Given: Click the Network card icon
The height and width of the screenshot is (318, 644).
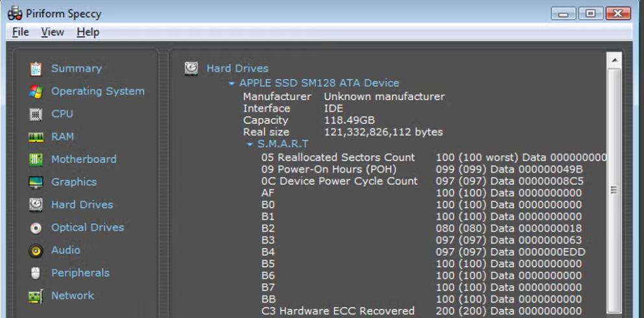Looking at the screenshot, I should pos(36,296).
